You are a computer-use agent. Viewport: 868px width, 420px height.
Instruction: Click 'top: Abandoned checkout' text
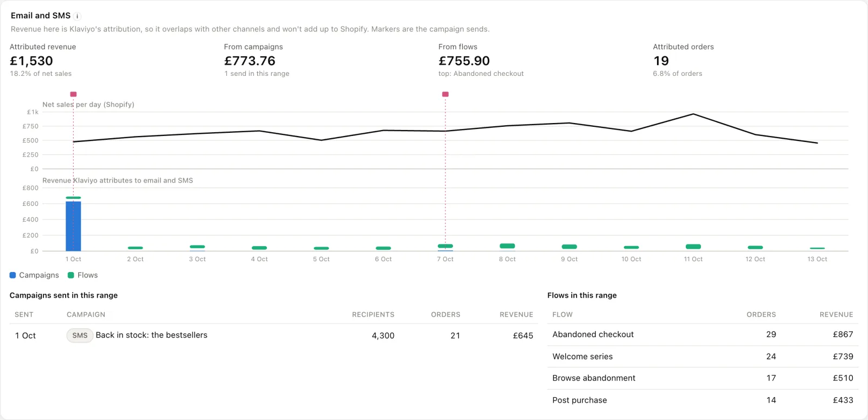[481, 74]
